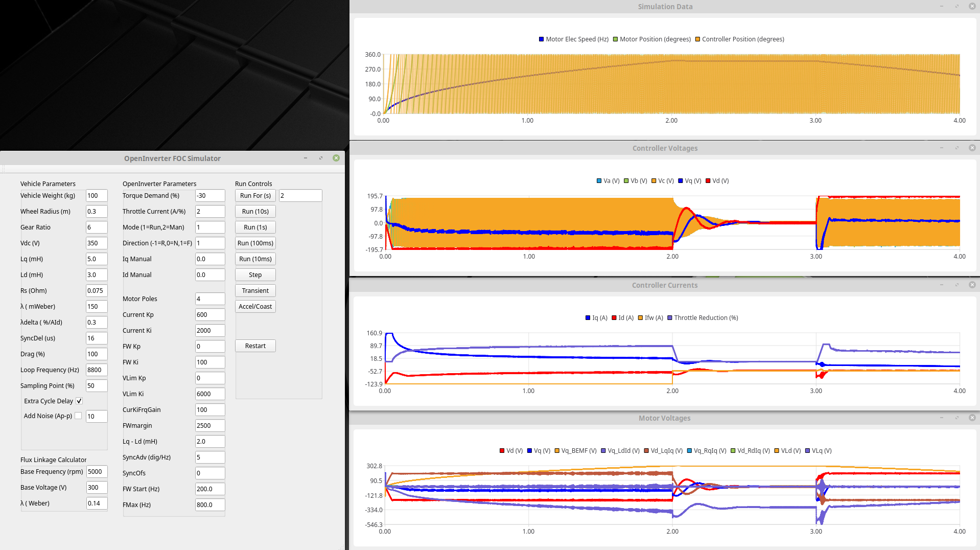The height and width of the screenshot is (550, 980).
Task: Restart the simulation
Action: [255, 346]
